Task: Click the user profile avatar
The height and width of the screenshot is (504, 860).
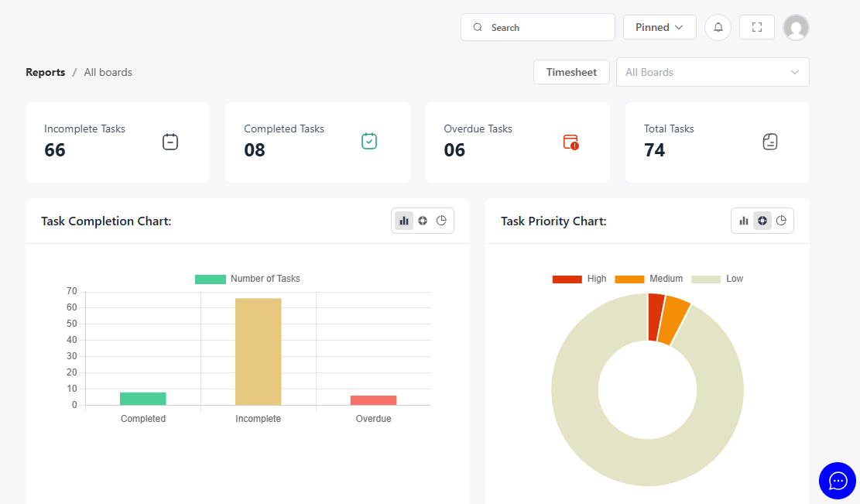Action: (x=796, y=27)
